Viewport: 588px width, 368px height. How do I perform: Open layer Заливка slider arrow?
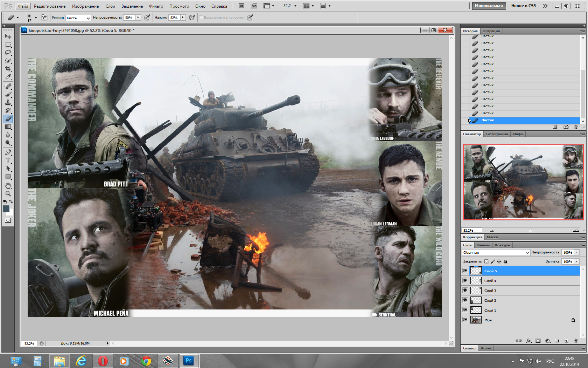(x=576, y=261)
